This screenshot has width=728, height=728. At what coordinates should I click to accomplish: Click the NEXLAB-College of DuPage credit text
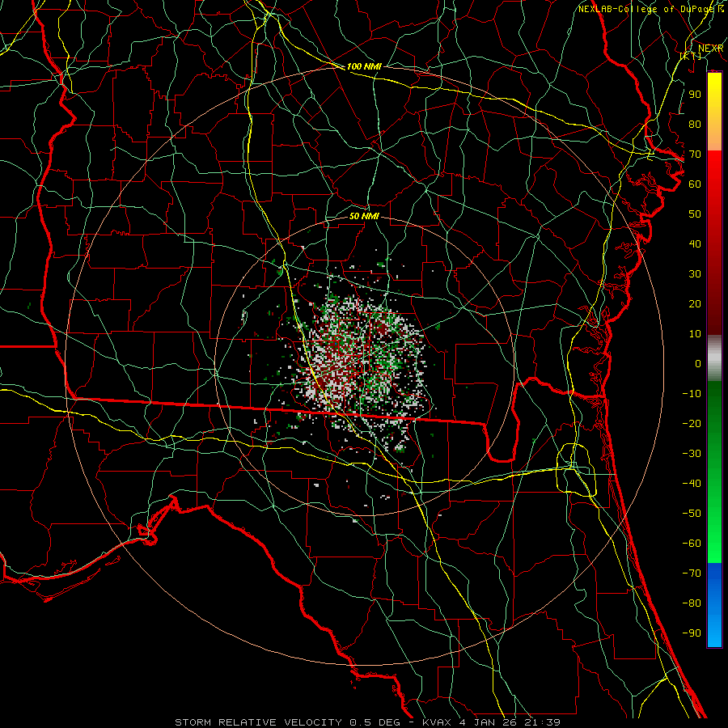click(x=650, y=9)
